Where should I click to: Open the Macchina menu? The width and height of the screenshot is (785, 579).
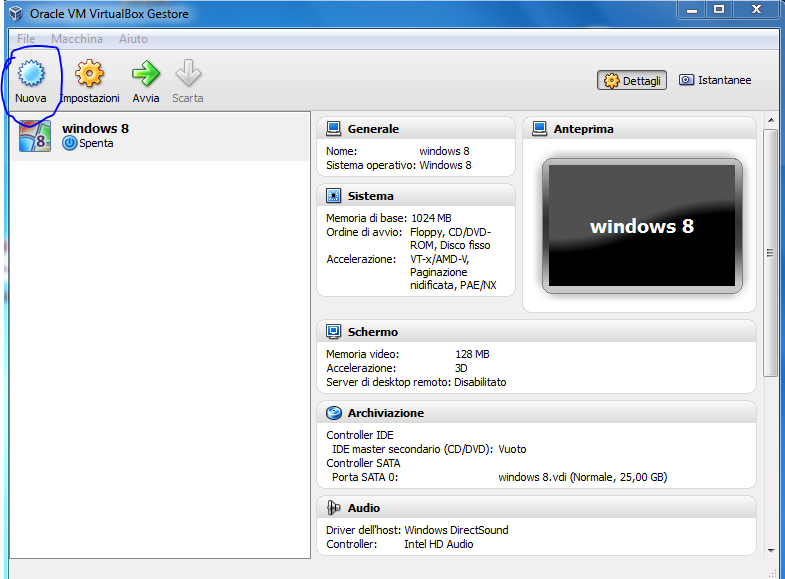[x=77, y=39]
